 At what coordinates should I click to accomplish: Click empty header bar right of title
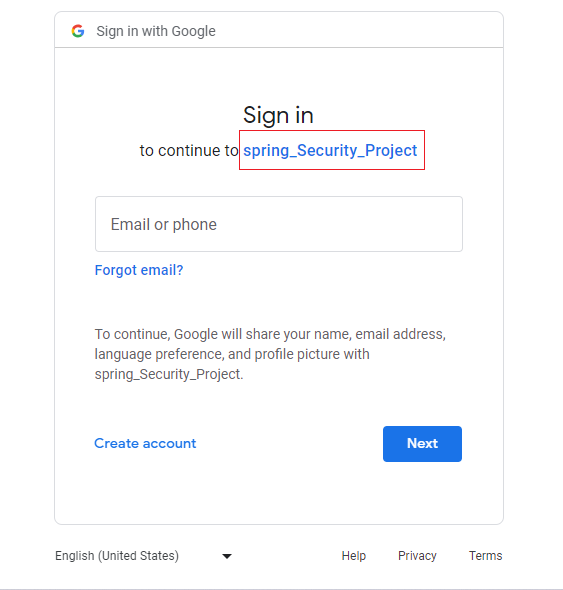tap(358, 30)
